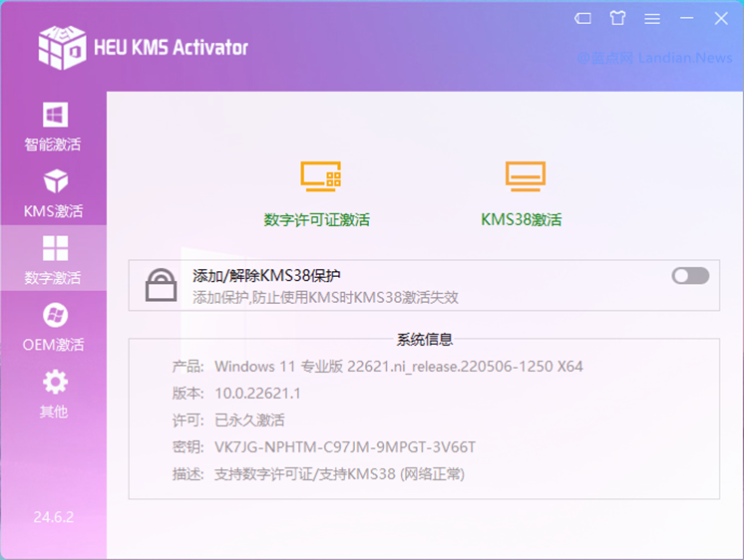Click the 系统信息 section title

click(425, 339)
